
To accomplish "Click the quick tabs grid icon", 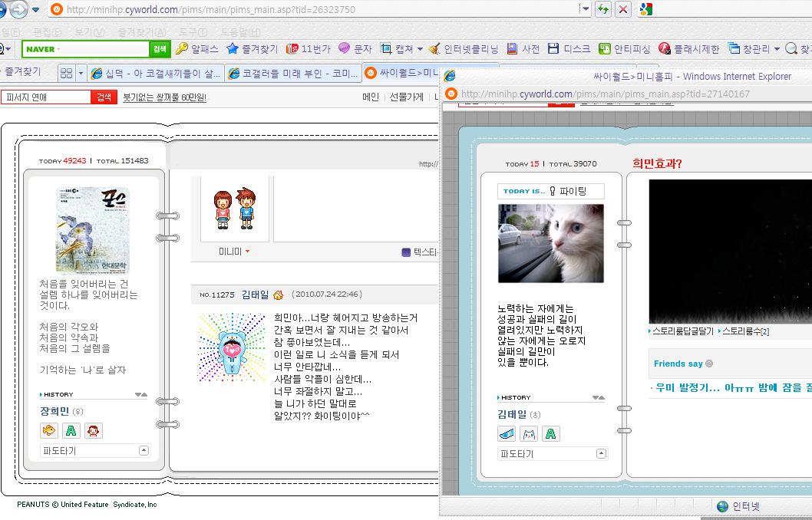I will (x=66, y=74).
